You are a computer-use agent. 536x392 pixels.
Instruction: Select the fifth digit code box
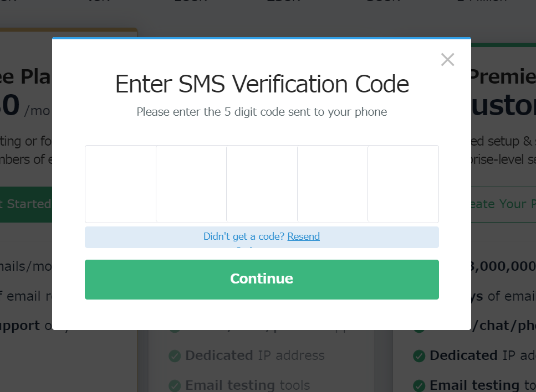404,184
